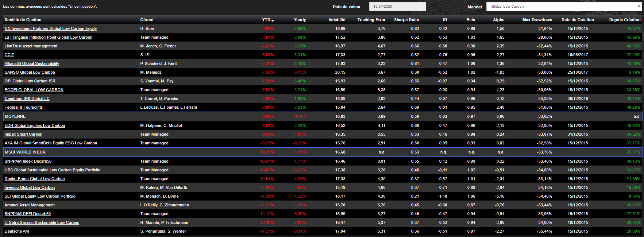Open UBS Global Sustainable Low Carbon Equity Portfolio
This screenshot has height=237, width=644.
coord(52,170)
